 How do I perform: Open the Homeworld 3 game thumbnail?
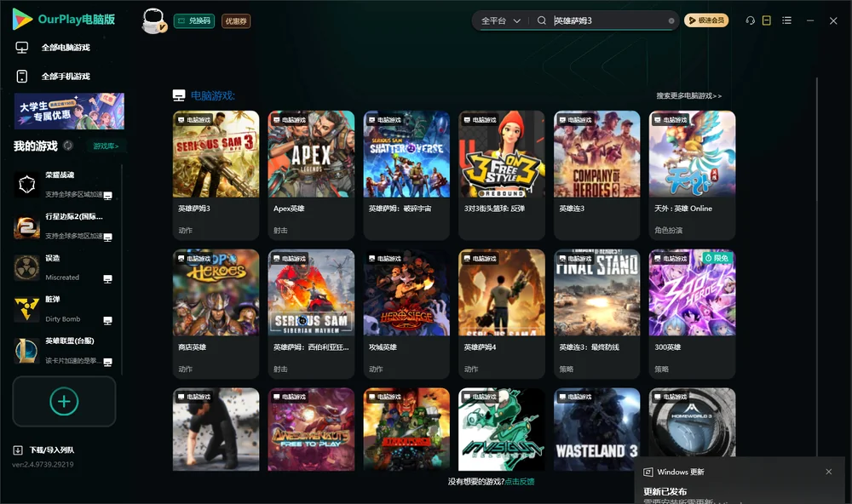coord(692,422)
